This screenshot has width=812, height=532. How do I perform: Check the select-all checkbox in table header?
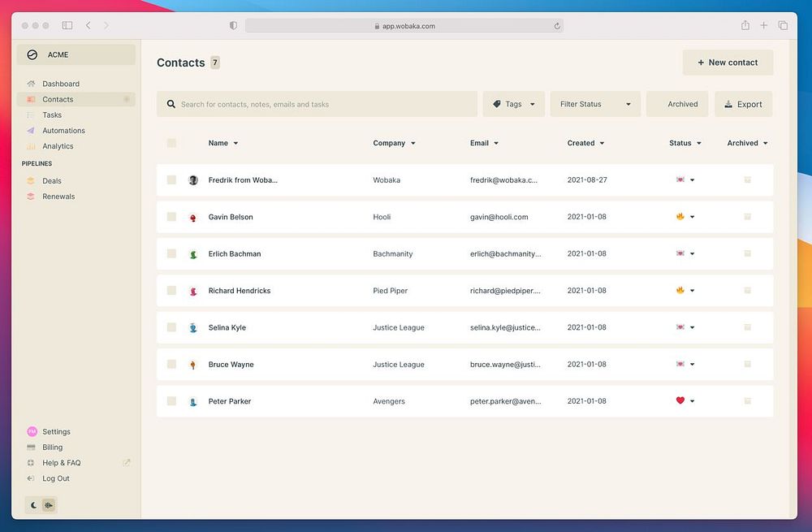coord(171,143)
